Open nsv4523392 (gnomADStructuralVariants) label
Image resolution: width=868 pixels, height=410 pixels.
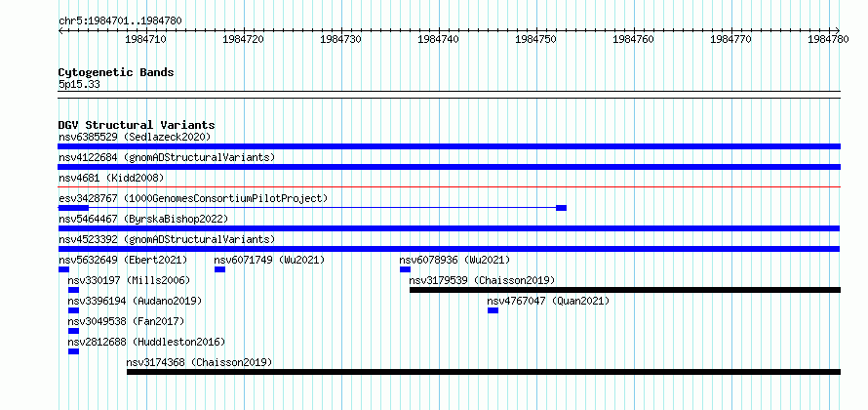(167, 239)
